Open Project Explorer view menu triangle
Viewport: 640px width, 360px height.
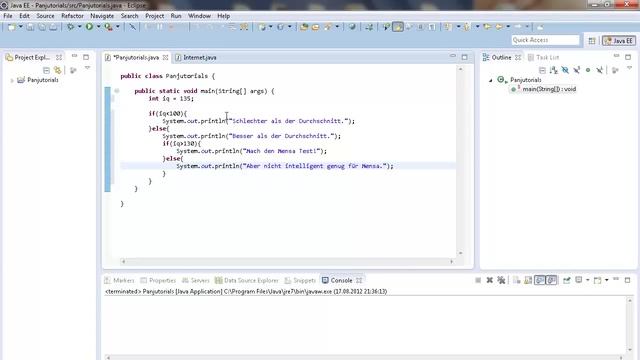pos(87,68)
